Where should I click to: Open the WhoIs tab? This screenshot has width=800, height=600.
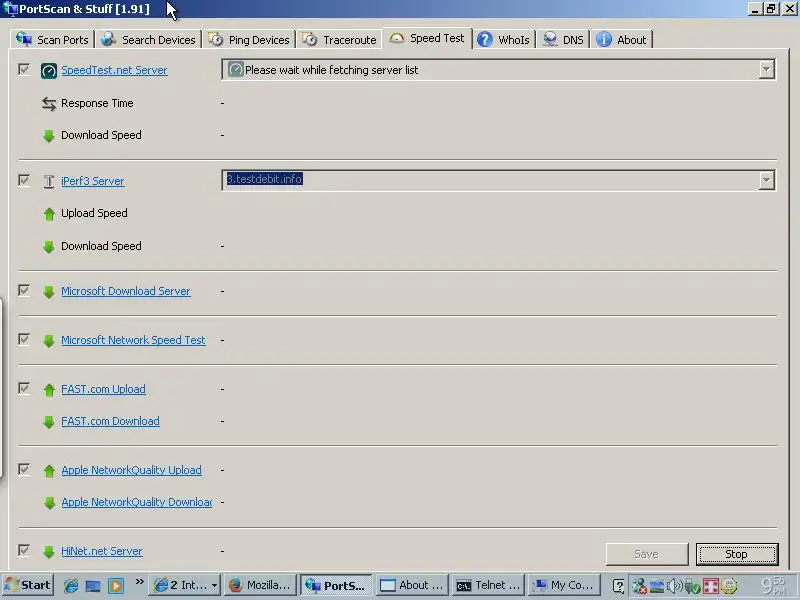[504, 40]
